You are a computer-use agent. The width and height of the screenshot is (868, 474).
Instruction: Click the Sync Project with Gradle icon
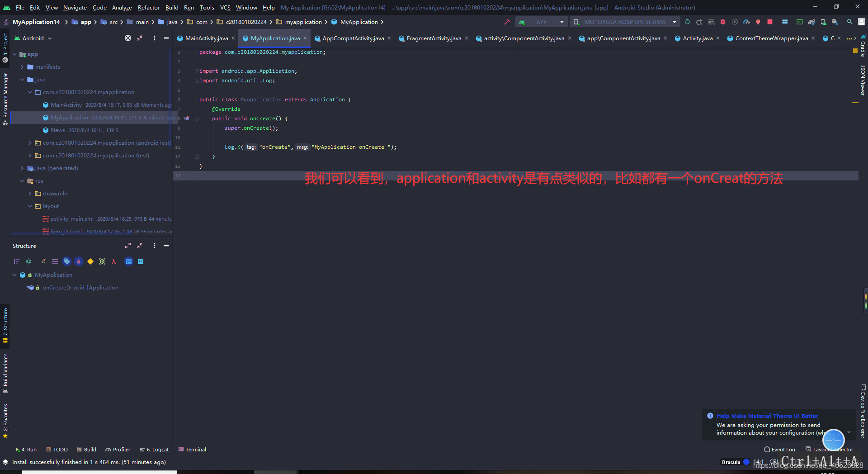point(811,22)
